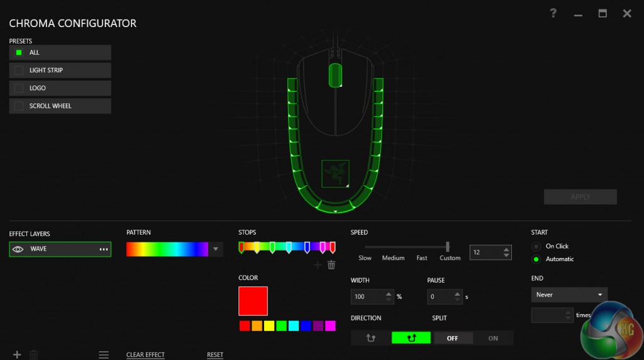Toggle visibility eye of WAVE layer
Image resolution: width=644 pixels, height=360 pixels.
[18, 249]
